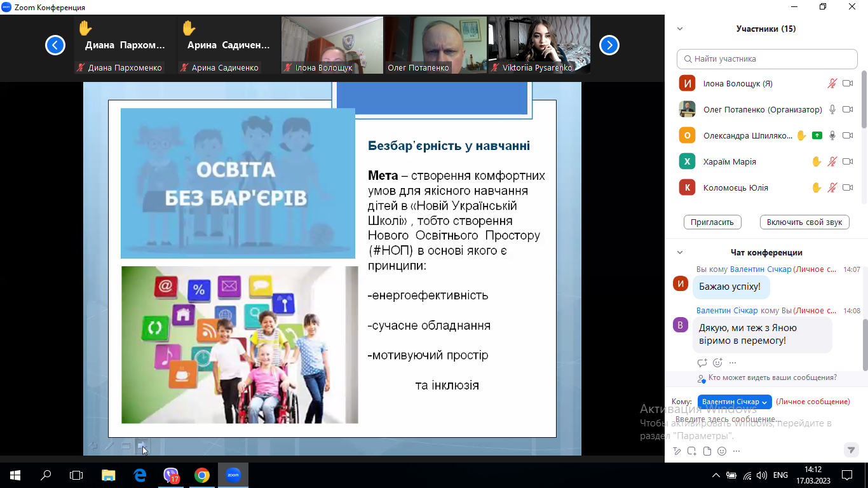Viewport: 868px width, 488px height.
Task: Reply in thread to the last chat message
Action: coord(702,363)
